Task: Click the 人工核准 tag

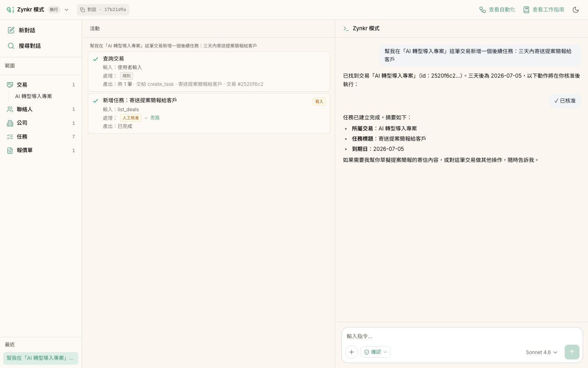Action: point(131,118)
